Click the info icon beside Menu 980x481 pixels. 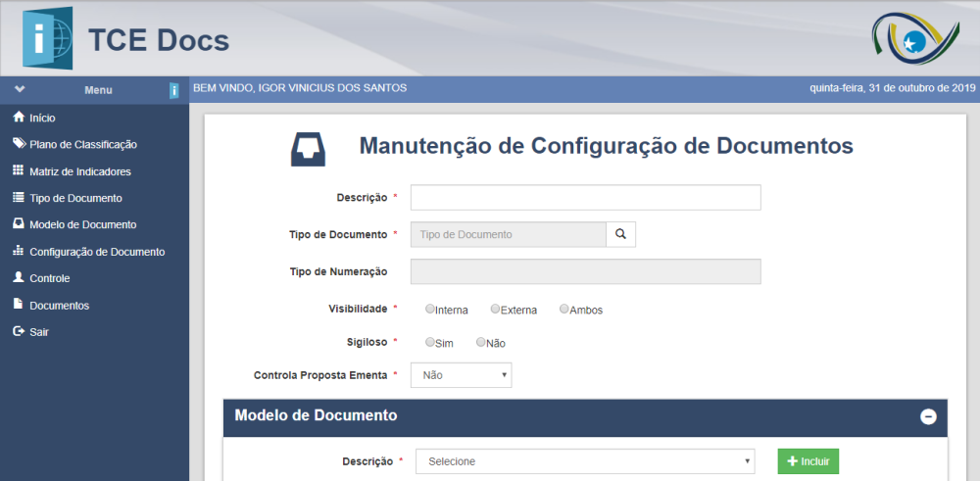[173, 90]
